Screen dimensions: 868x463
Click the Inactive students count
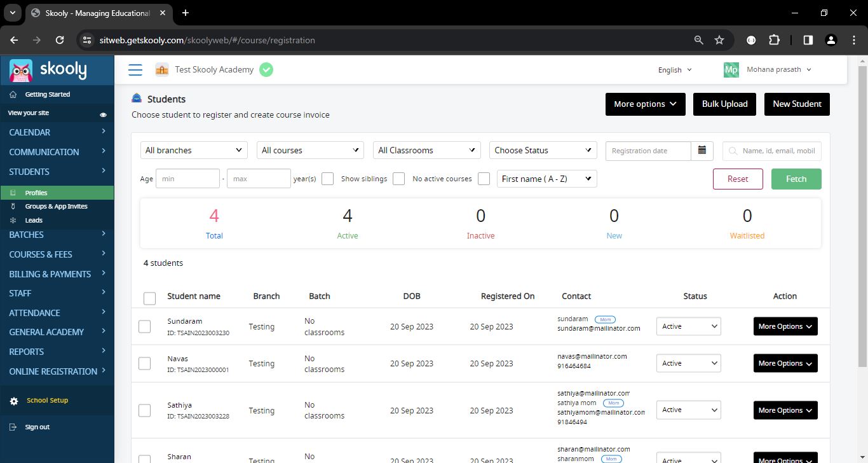[480, 216]
